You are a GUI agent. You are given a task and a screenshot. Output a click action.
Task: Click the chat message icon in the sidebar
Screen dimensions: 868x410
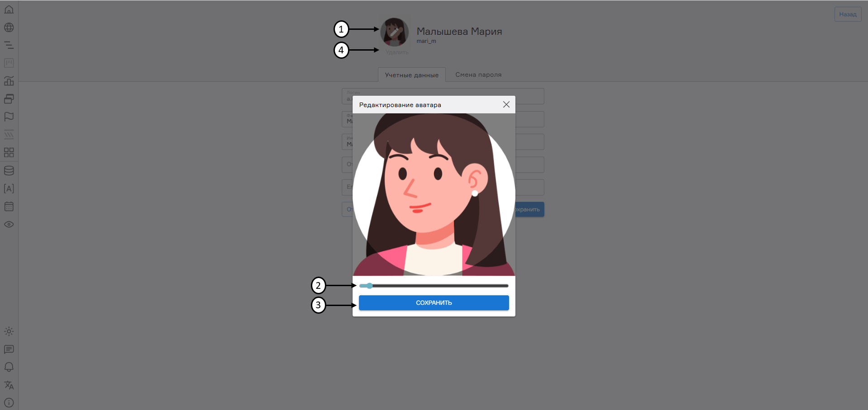[x=9, y=349]
